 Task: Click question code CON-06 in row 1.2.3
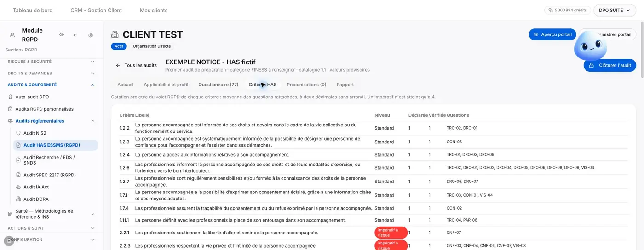[x=454, y=142]
